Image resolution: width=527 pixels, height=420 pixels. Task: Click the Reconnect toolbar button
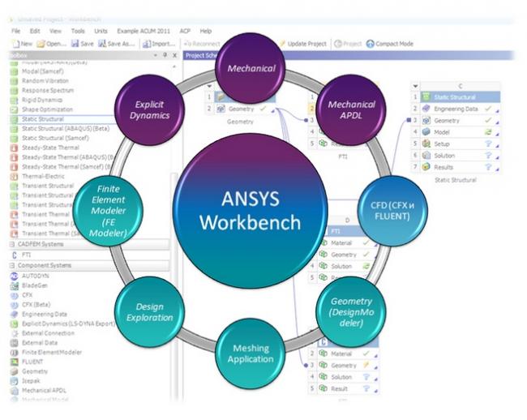click(202, 44)
